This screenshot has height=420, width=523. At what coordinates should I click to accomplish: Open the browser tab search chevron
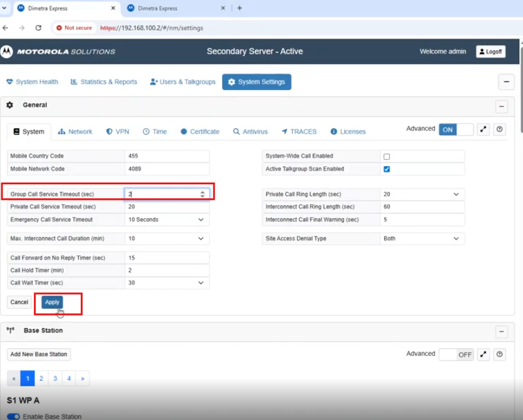4,8
